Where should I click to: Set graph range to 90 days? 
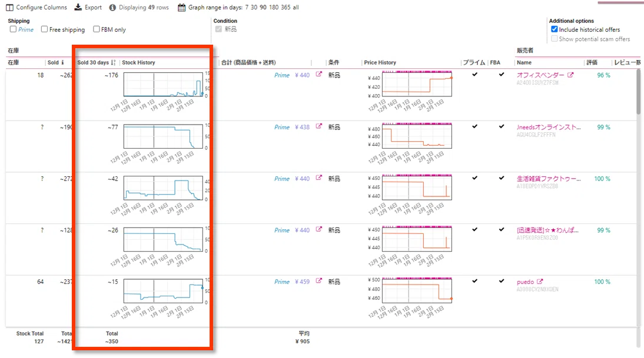click(263, 8)
